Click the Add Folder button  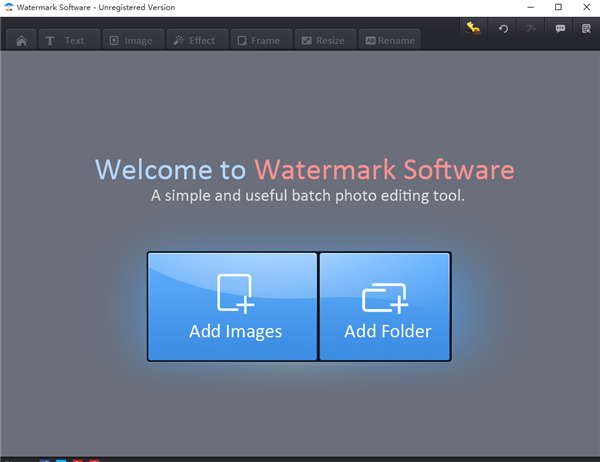tap(385, 306)
